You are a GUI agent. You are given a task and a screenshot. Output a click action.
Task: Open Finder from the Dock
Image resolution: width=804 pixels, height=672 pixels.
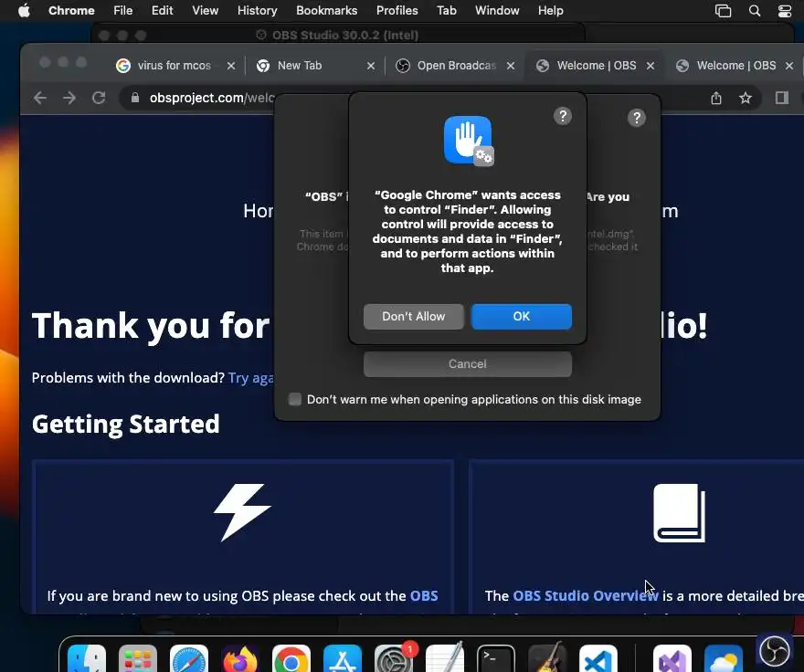[87, 658]
